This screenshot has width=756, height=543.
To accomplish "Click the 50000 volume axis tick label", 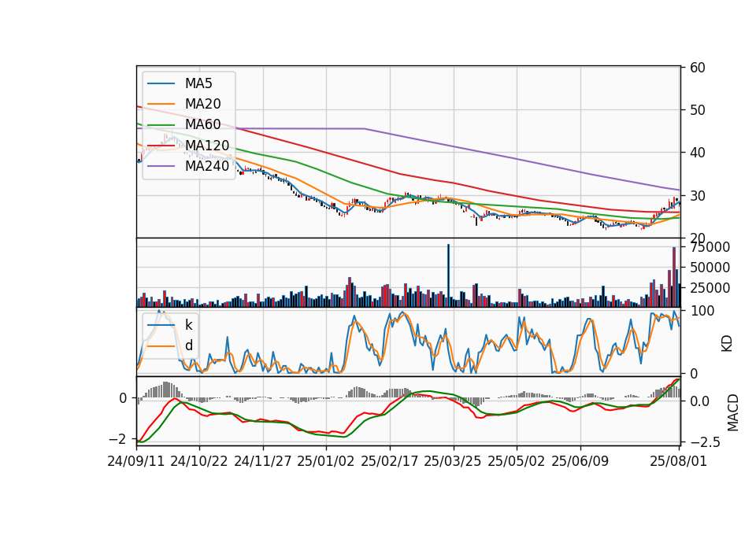I will pyautogui.click(x=710, y=268).
